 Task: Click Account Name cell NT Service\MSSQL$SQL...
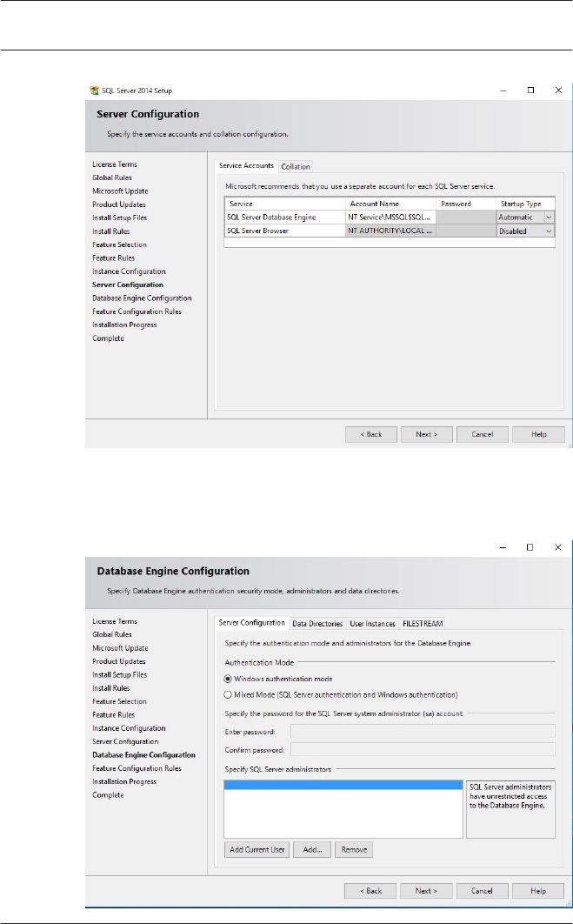coord(390,218)
